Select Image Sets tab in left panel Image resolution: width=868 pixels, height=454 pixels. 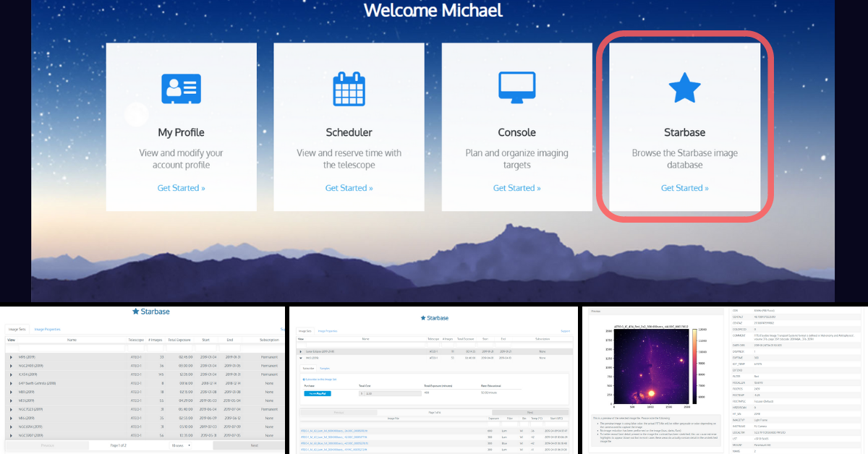click(17, 329)
